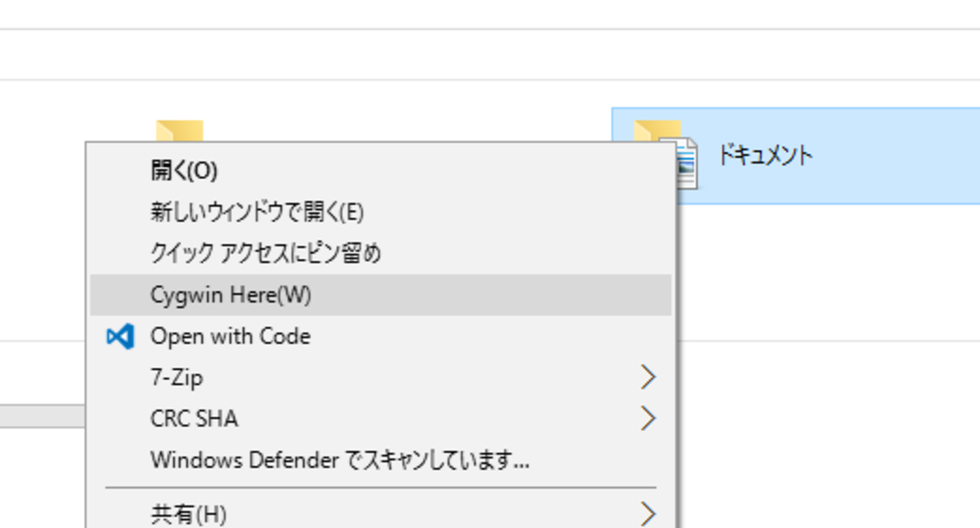The height and width of the screenshot is (528, 980).
Task: Click the Visual Studio Code icon
Action: [x=121, y=336]
